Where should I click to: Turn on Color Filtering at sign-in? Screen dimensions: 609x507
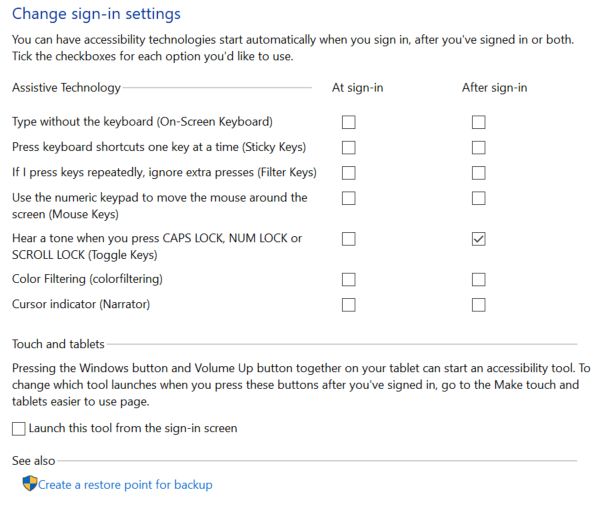348,279
